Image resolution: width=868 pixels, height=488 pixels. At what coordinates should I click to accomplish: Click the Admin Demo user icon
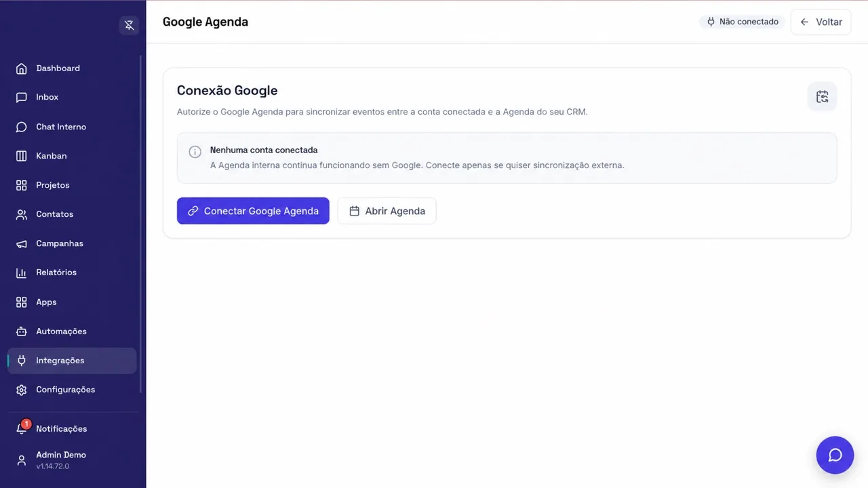(x=22, y=460)
